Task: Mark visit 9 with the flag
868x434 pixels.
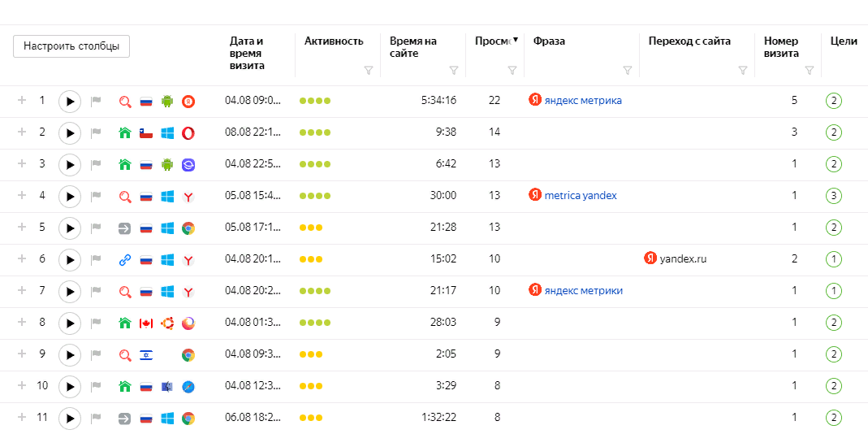Action: click(97, 355)
